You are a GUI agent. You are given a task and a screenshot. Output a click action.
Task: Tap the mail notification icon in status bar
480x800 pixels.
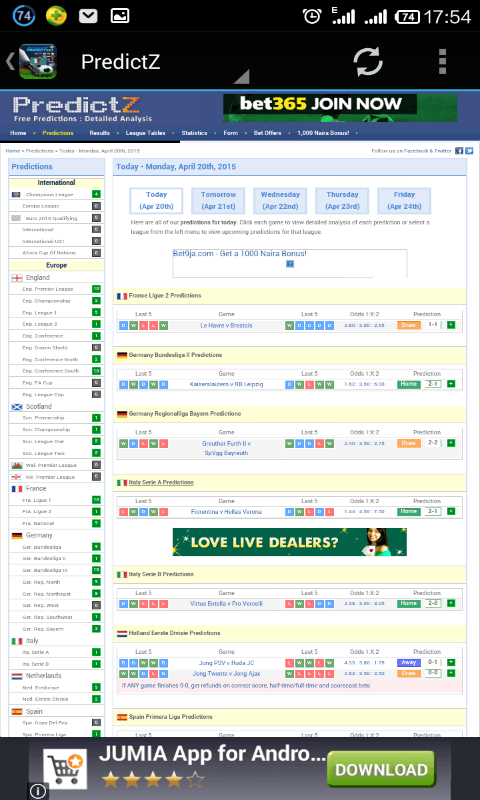point(88,16)
